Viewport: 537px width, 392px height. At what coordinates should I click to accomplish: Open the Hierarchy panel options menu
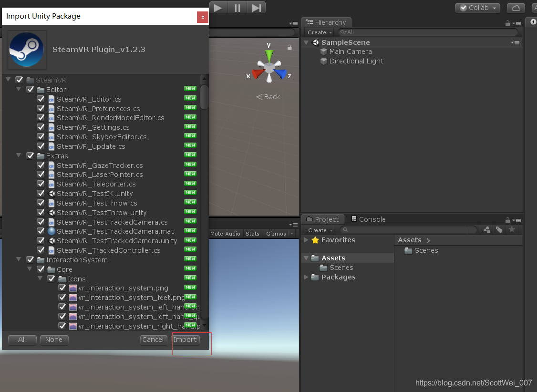point(517,23)
